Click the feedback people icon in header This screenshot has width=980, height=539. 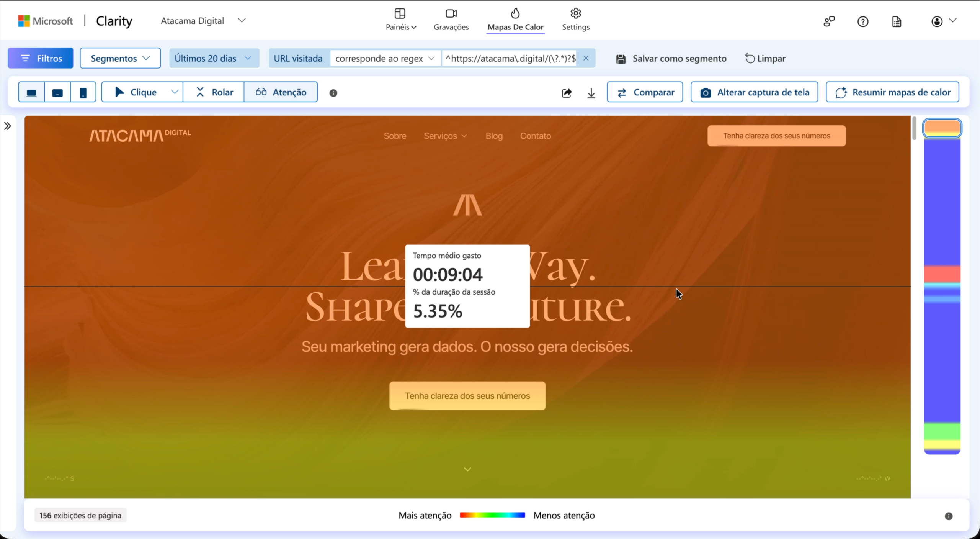click(829, 21)
